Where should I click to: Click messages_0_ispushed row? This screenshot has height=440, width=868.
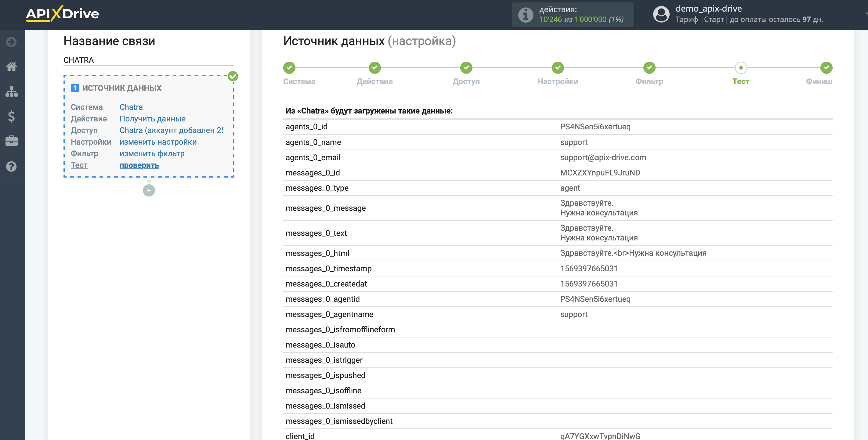[558, 375]
